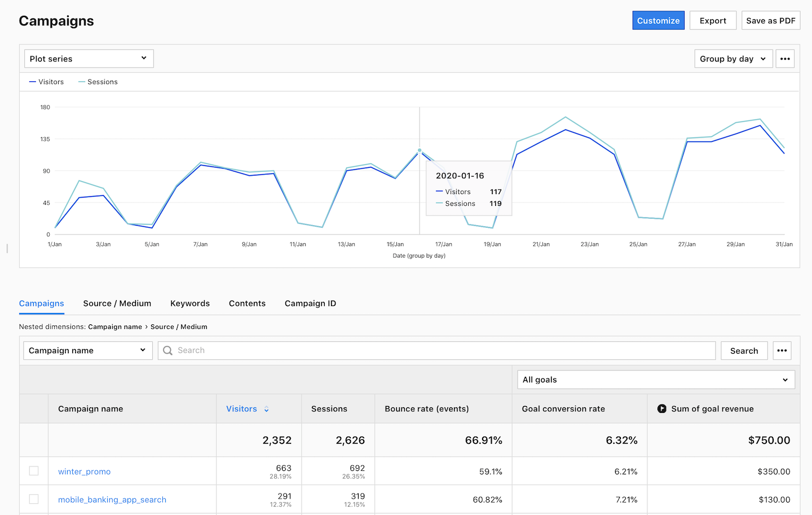812x515 pixels.
Task: Click the winter_promo visitors value 663
Action: [284, 468]
